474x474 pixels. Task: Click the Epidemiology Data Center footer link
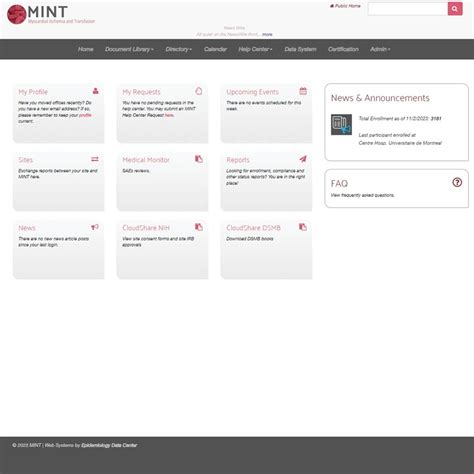(x=109, y=445)
